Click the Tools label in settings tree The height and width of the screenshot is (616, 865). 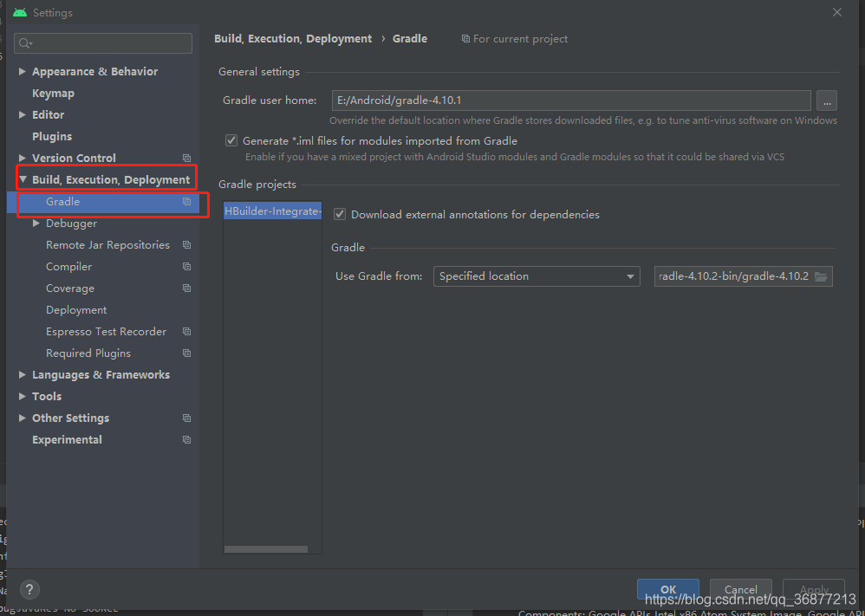(x=47, y=397)
